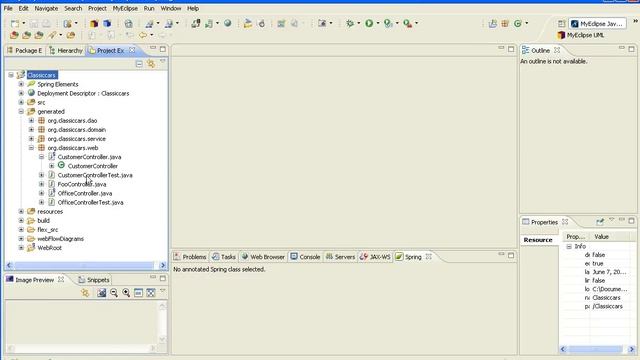Toggle Link with Editor in Project Explorer
This screenshot has width=640, height=360.
pyautogui.click(x=151, y=64)
